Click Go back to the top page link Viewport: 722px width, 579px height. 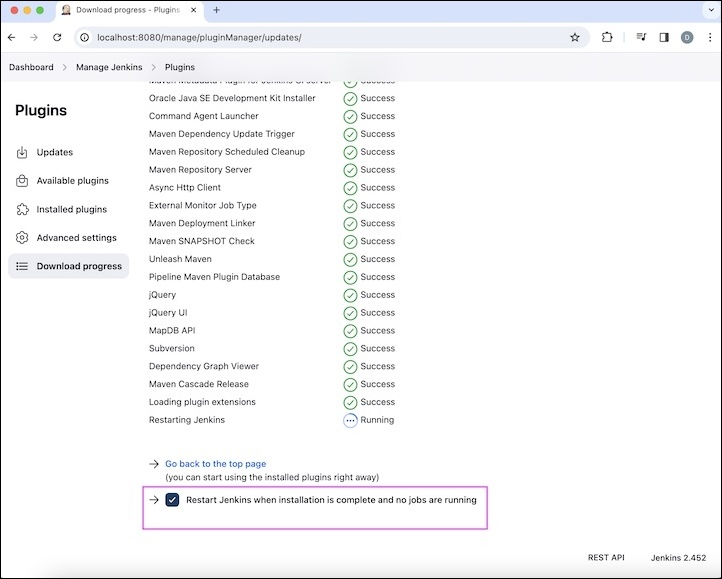point(215,464)
